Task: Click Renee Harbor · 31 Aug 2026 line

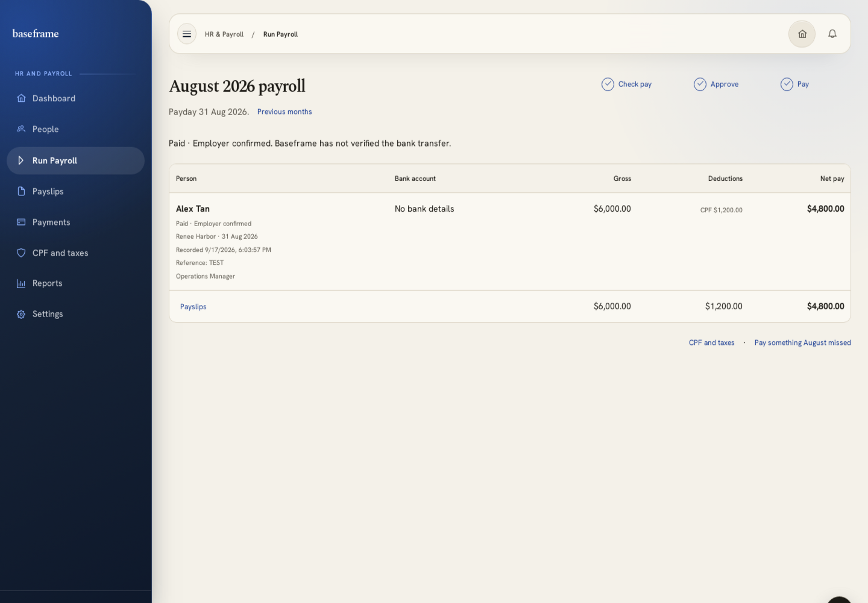Action: 216,236
